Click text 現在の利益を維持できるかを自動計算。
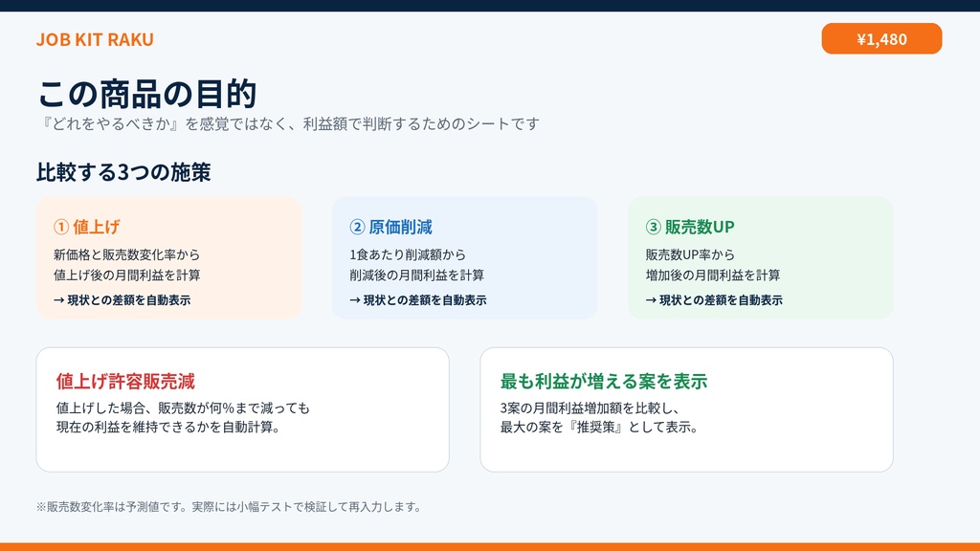Viewport: 980px width, 551px height. click(x=168, y=428)
